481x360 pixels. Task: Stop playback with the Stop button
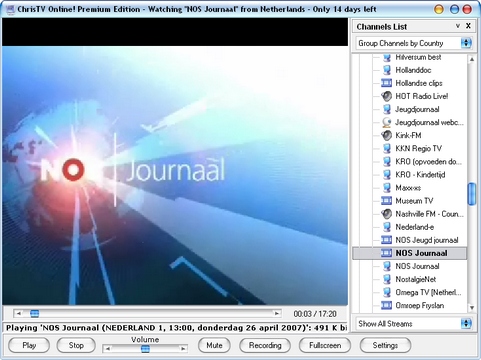(x=76, y=345)
